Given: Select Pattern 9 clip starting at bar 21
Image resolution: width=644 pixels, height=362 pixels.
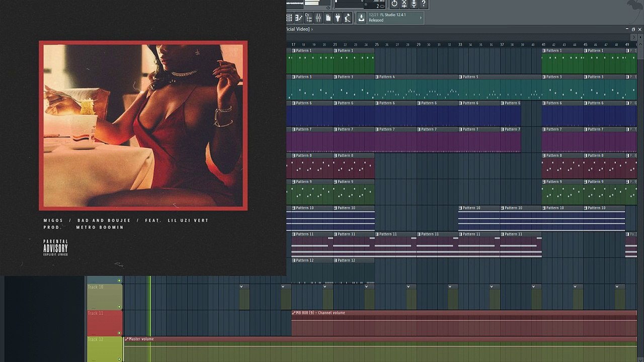Looking at the screenshot, I should [354, 192].
